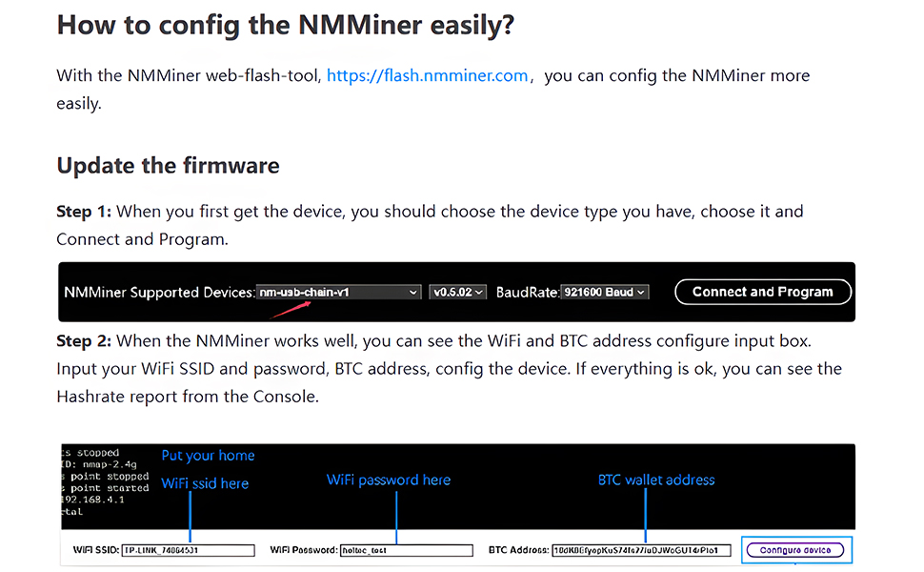The width and height of the screenshot is (924, 572).
Task: Click the 'How to config the NMMiner easily?' title
Action: pos(285,26)
